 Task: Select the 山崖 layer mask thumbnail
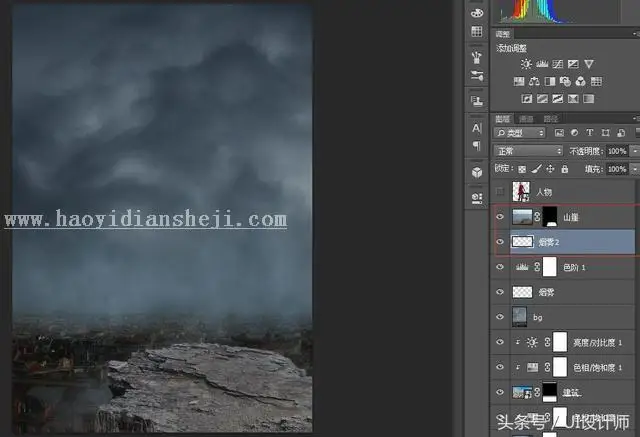(x=550, y=217)
